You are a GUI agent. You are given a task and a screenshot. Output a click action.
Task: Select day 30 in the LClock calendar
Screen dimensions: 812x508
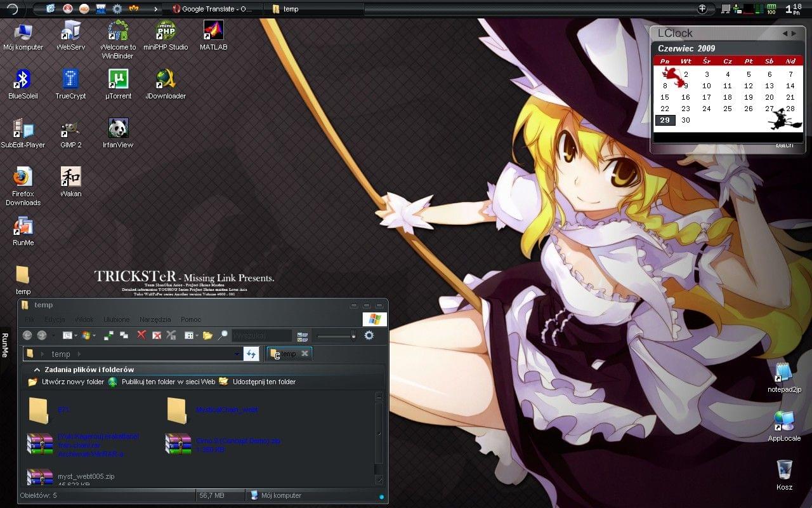click(x=685, y=120)
